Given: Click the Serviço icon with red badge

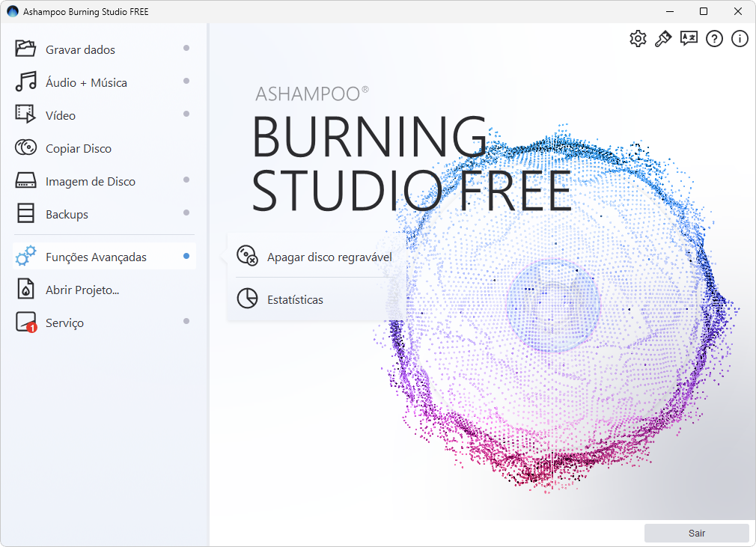Looking at the screenshot, I should pos(26,322).
